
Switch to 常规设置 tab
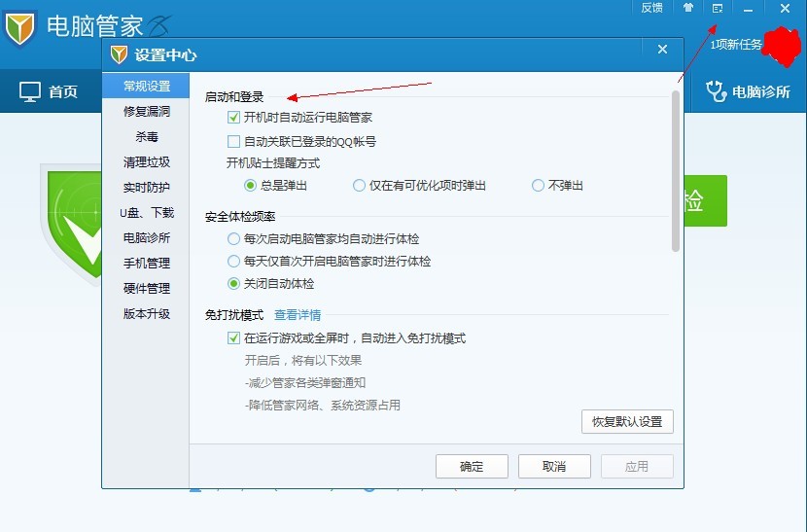[146, 86]
